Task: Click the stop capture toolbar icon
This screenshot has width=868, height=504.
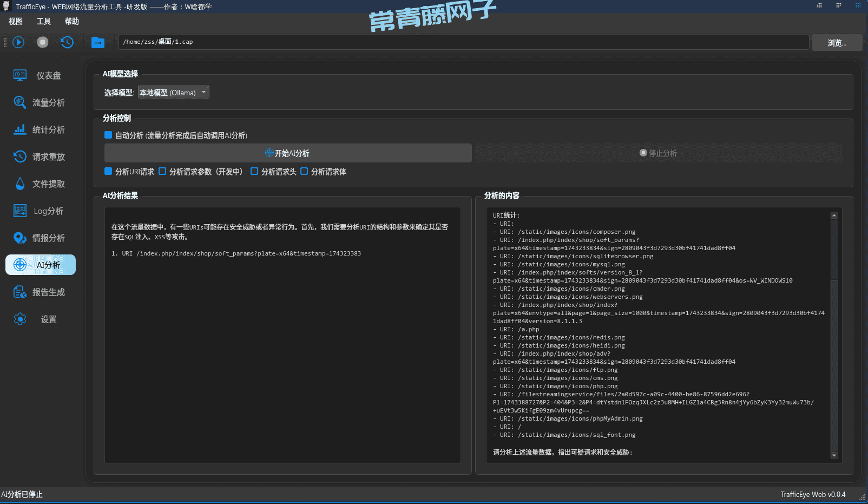Action: [x=43, y=42]
